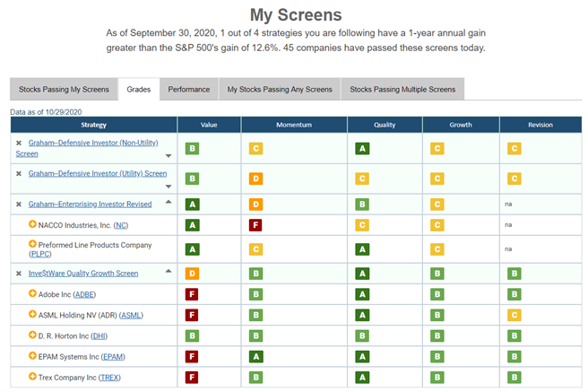This screenshot has width=588, height=392.
Task: Click orange plus icon beside EPAM Systems
Action: click(x=32, y=355)
